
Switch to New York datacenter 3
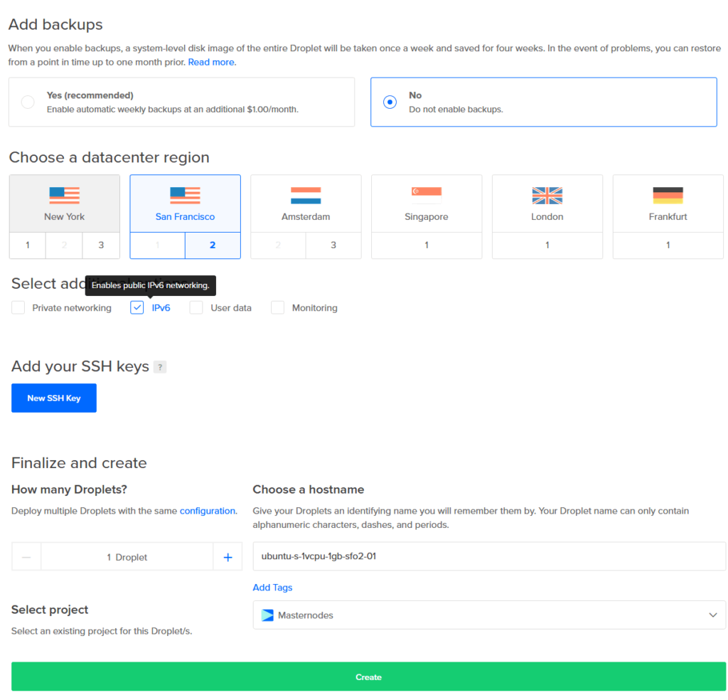point(101,245)
